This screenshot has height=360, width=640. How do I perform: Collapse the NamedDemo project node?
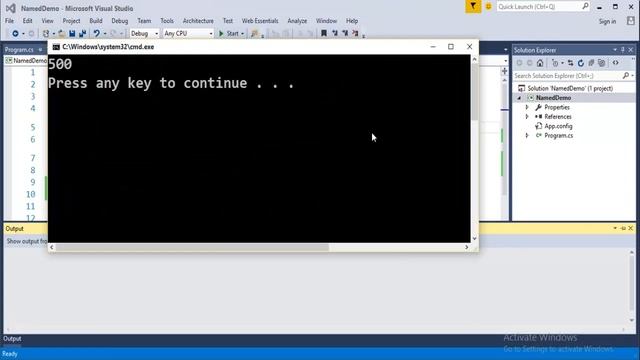(x=519, y=98)
